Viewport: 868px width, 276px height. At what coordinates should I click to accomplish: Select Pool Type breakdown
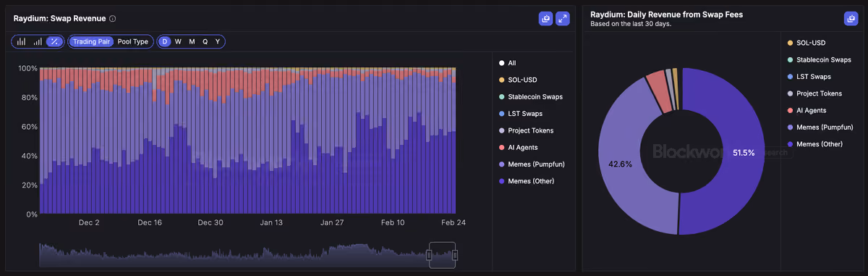coord(132,41)
